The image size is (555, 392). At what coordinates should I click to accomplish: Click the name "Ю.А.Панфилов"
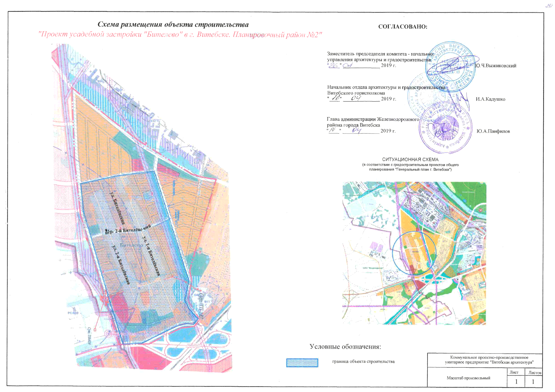point(493,131)
